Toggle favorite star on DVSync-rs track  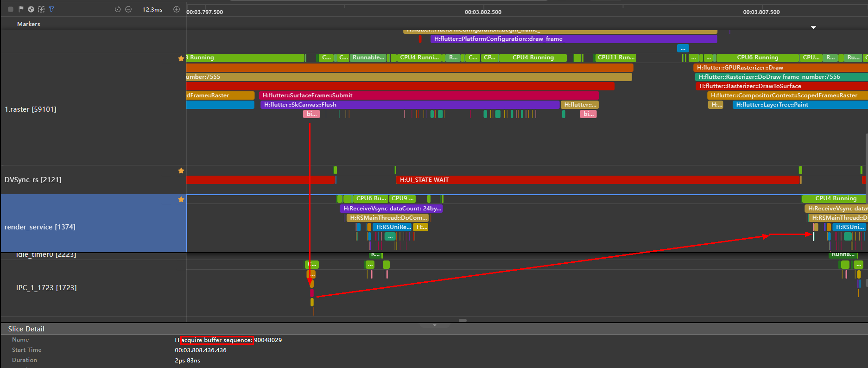pyautogui.click(x=181, y=171)
